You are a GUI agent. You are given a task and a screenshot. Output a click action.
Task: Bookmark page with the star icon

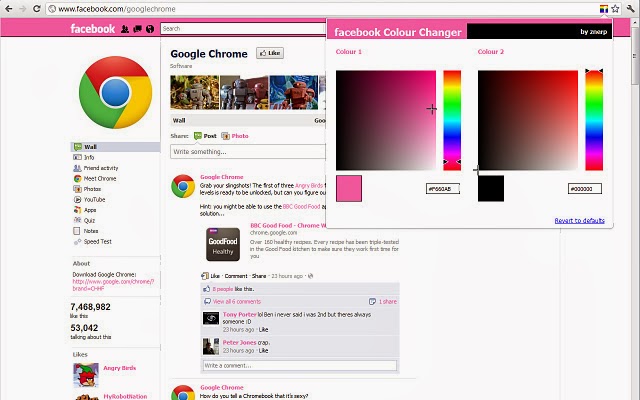[x=615, y=9]
